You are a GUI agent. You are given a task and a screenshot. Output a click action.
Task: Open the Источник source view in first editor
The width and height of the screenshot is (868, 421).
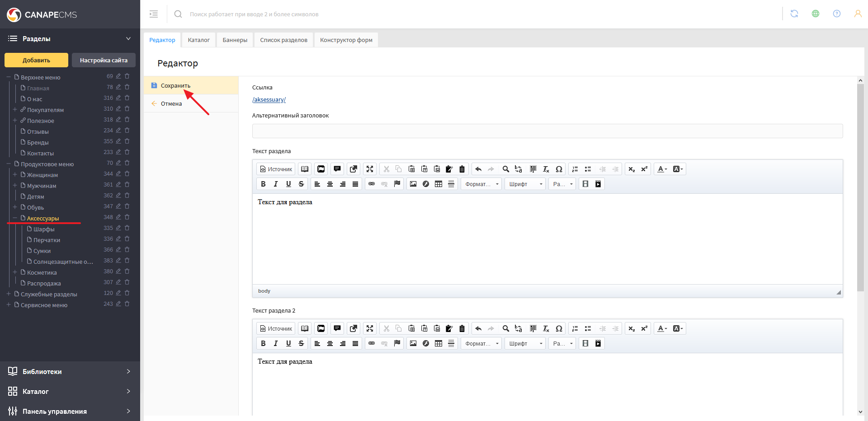tap(276, 169)
